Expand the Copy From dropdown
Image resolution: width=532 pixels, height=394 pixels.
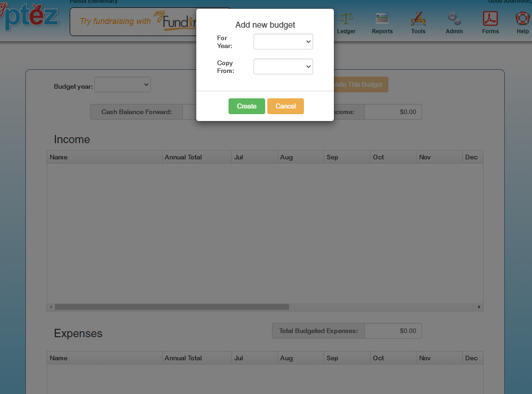[x=283, y=67]
